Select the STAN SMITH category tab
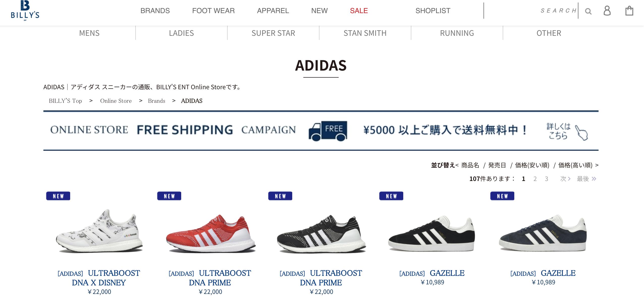The height and width of the screenshot is (303, 644). (x=365, y=33)
